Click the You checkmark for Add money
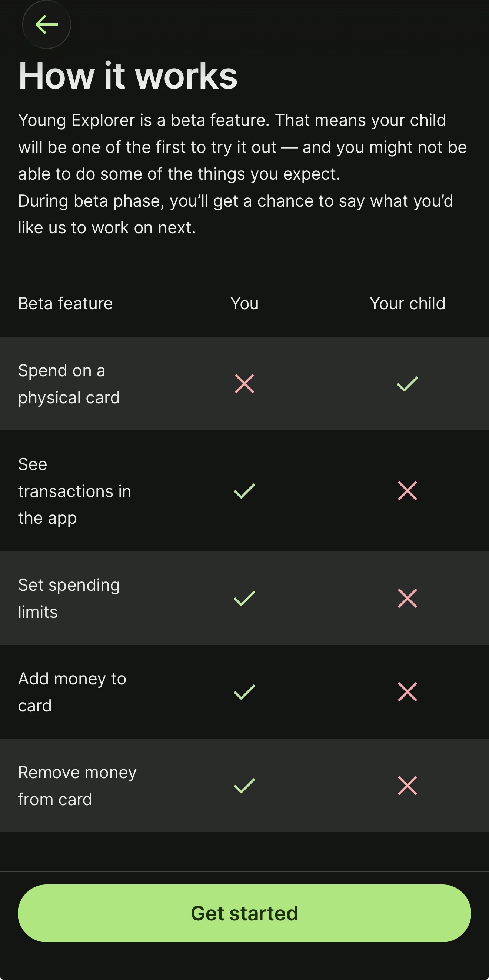Screen dimensions: 489x980 pos(244,691)
